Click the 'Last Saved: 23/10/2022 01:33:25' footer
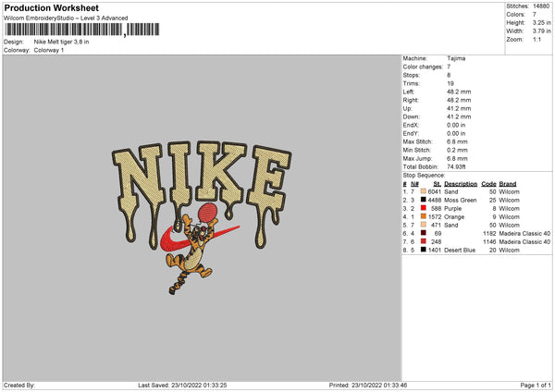The width and height of the screenshot is (555, 392). click(182, 386)
